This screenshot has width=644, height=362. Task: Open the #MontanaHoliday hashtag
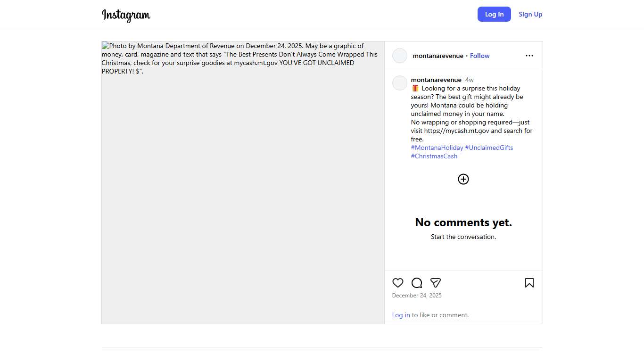click(437, 148)
